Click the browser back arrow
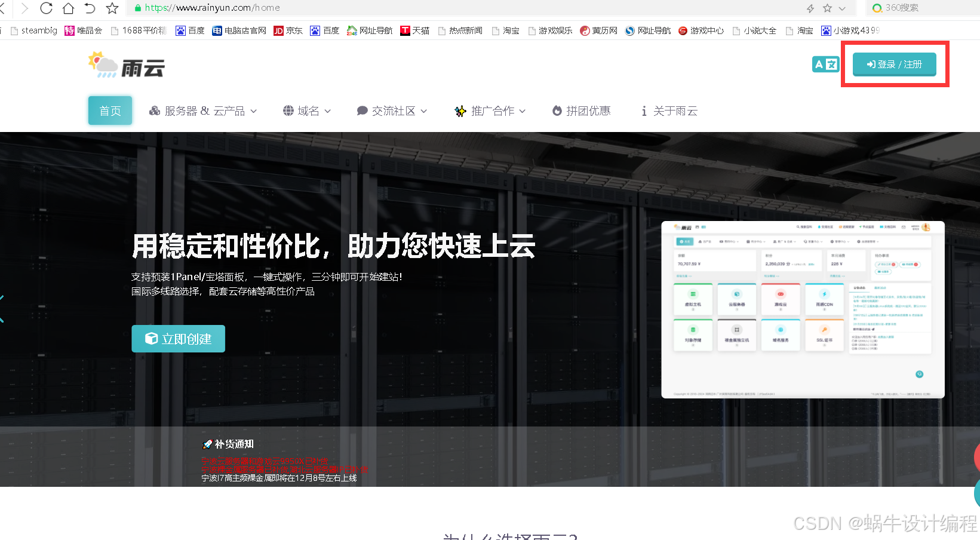 2,8
